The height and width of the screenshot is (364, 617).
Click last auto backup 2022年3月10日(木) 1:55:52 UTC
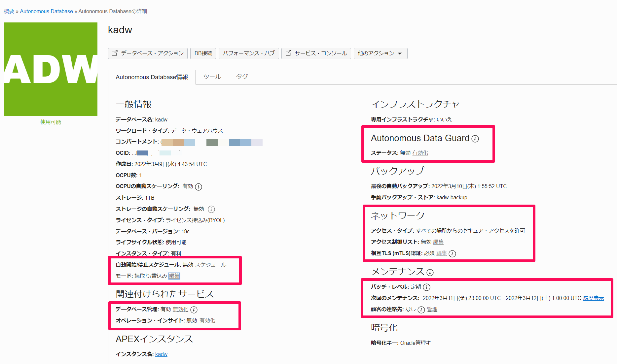pos(469,186)
